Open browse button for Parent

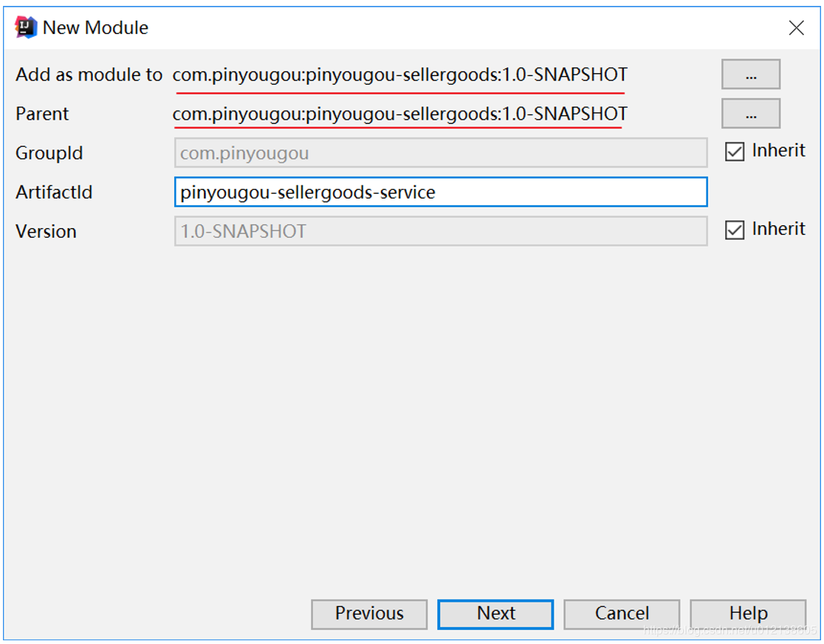(x=750, y=114)
